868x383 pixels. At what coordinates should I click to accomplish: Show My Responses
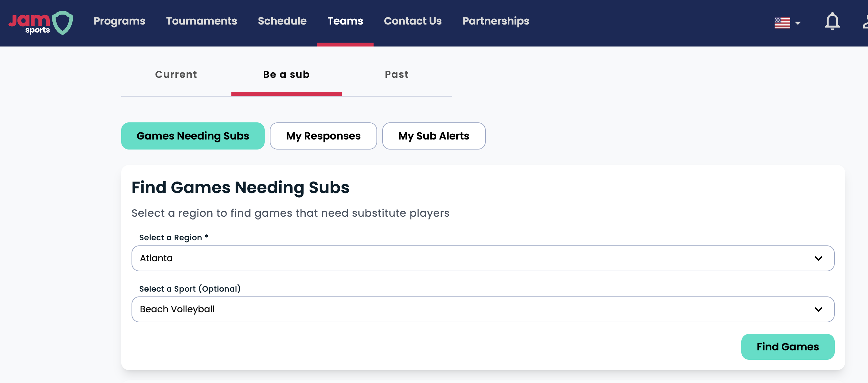pos(323,136)
